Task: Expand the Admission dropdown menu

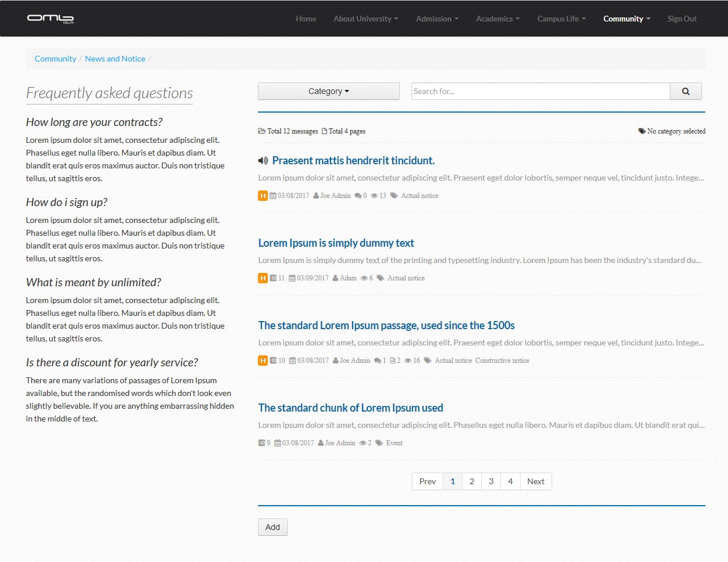Action: click(x=437, y=19)
